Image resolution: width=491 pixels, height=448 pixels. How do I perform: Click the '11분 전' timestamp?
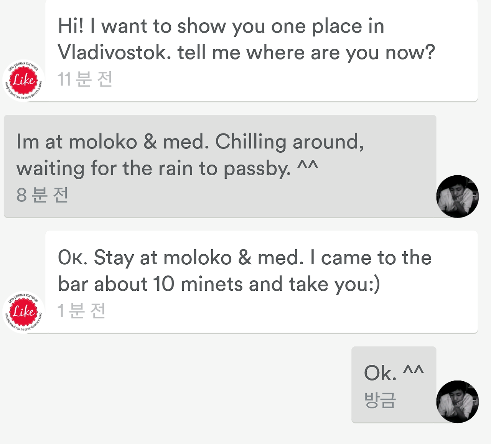[85, 79]
